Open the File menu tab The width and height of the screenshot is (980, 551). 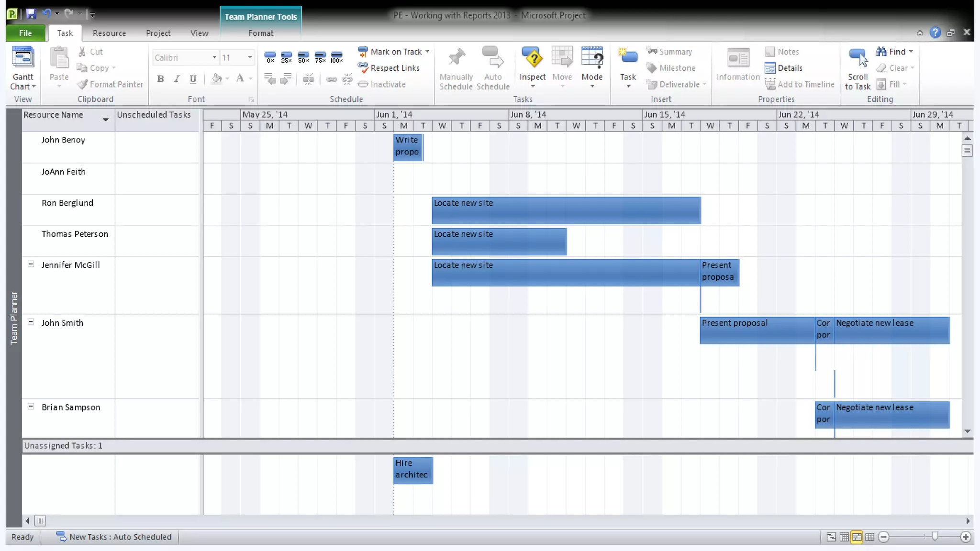pos(25,33)
